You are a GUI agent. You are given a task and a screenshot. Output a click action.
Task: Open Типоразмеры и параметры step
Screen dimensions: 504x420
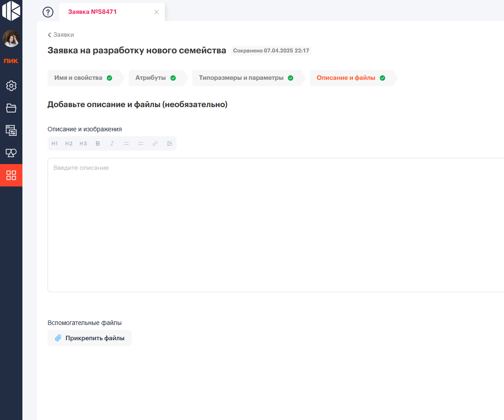pos(246,78)
